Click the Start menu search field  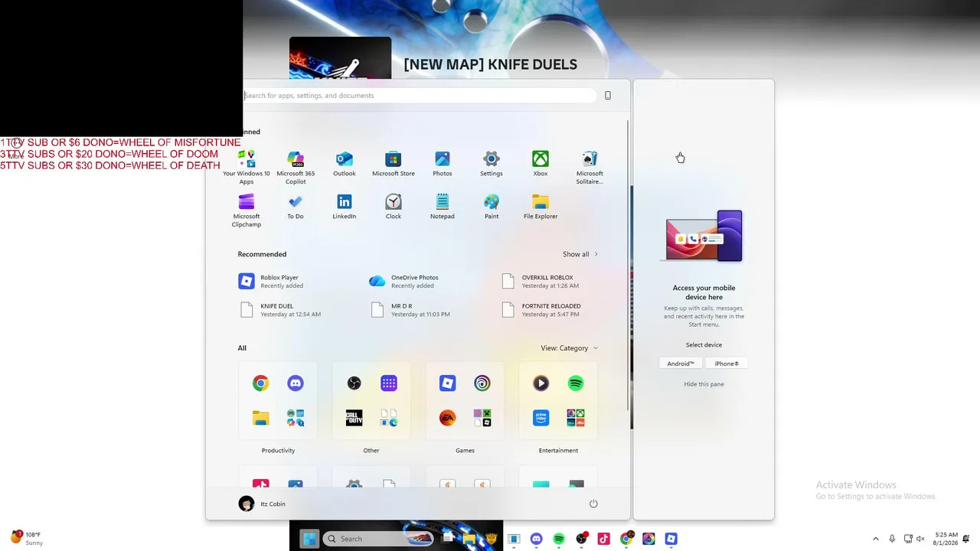pyautogui.click(x=420, y=96)
